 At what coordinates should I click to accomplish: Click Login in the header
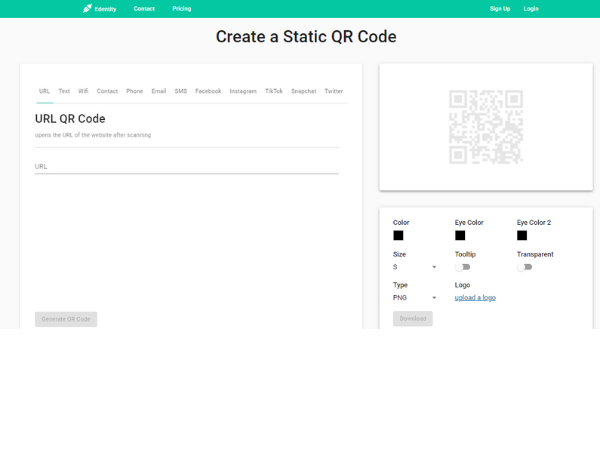click(x=531, y=8)
